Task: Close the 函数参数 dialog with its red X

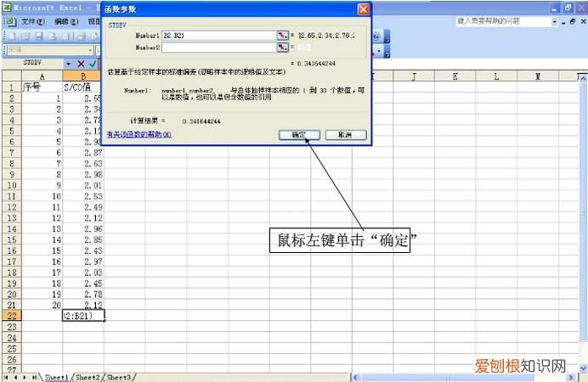Action: click(364, 9)
